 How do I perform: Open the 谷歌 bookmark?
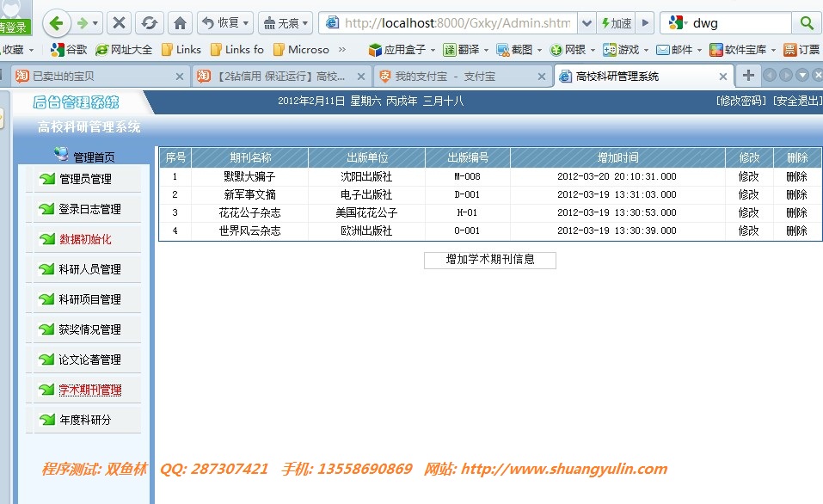[68, 50]
